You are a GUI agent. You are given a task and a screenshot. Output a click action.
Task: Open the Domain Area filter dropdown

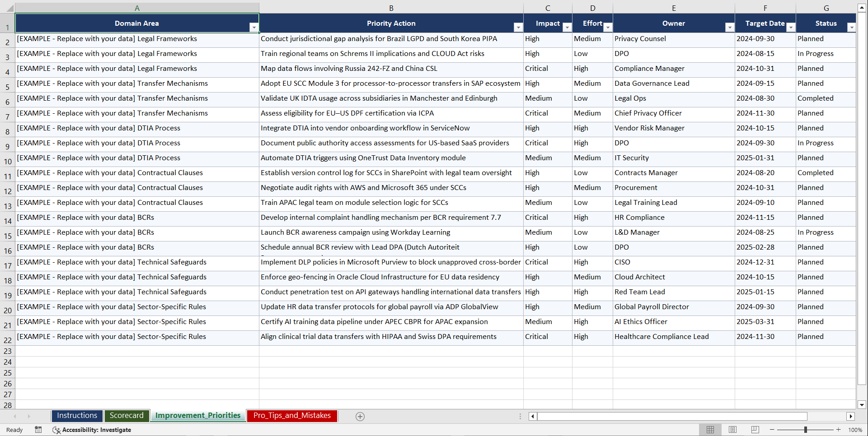(x=254, y=27)
